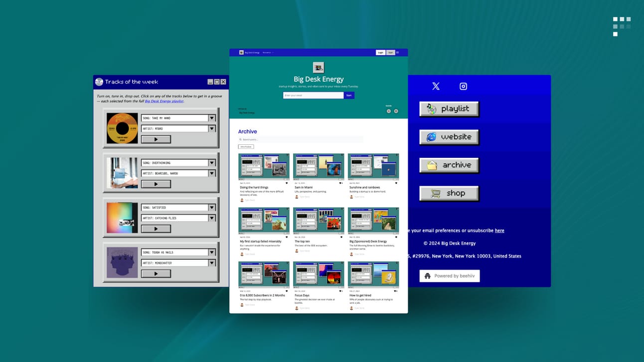Click author avatar under Doing the hard things
644x362 pixels.
pyautogui.click(x=242, y=201)
